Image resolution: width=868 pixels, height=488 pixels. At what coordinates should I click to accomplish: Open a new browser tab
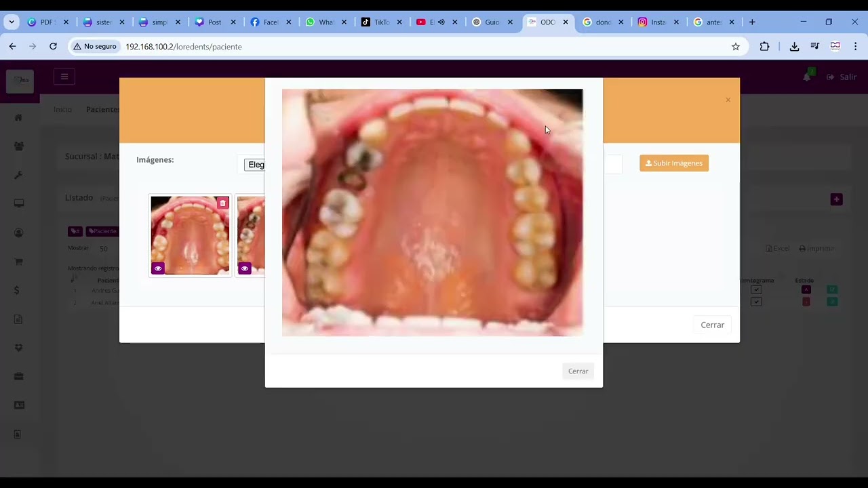click(752, 22)
